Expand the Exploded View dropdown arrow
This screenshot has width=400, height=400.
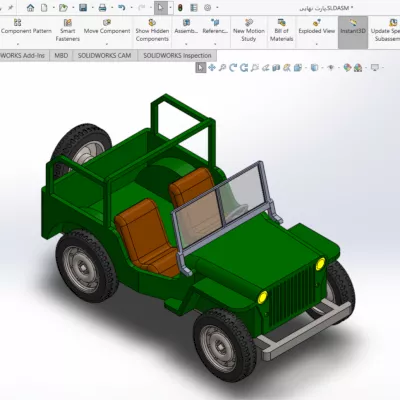316,44
